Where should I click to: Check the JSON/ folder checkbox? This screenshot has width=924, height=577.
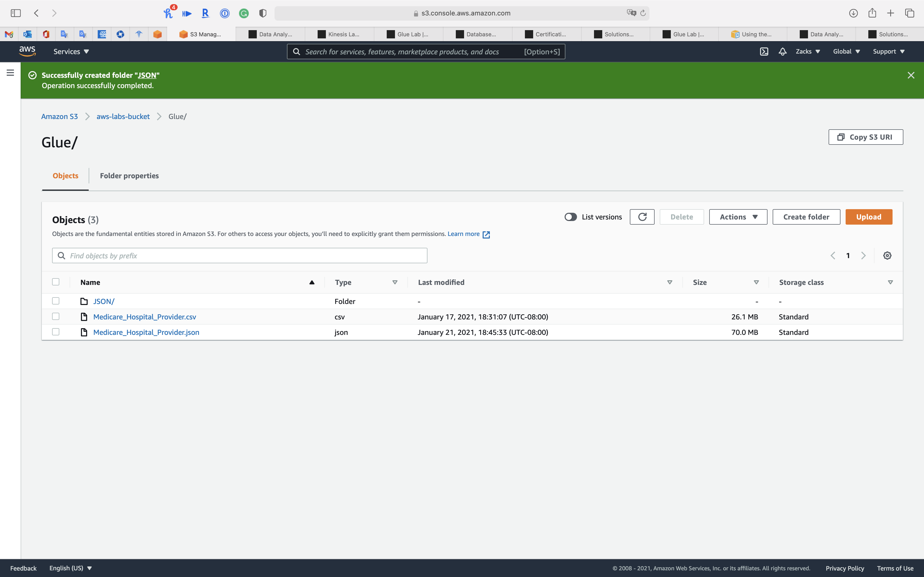pyautogui.click(x=56, y=301)
